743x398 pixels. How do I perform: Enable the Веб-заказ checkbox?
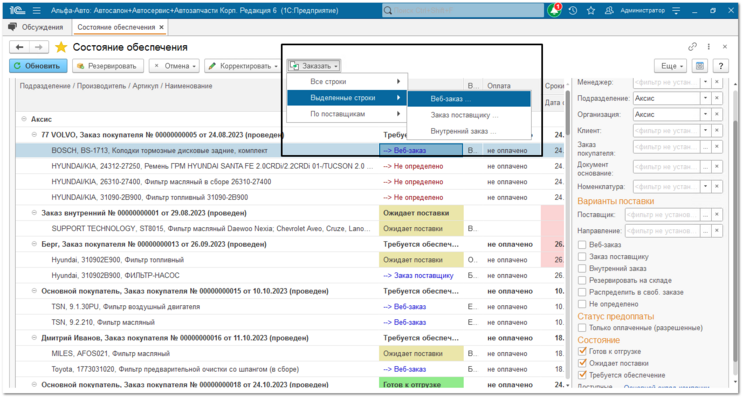[x=582, y=244]
